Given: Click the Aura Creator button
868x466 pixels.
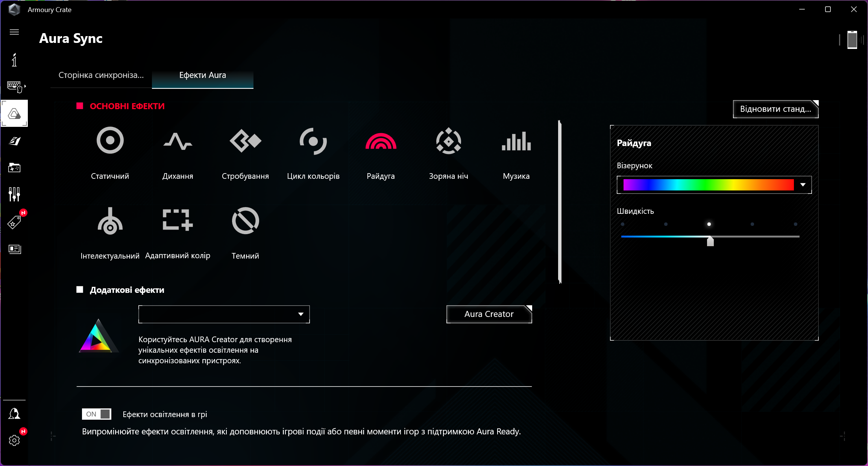Looking at the screenshot, I should tap(489, 314).
